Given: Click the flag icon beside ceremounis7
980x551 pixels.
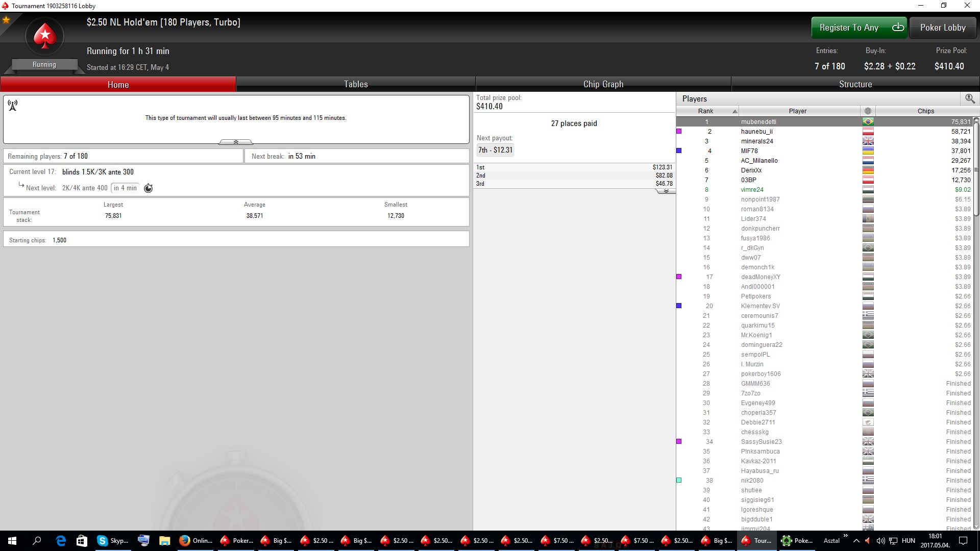Looking at the screenshot, I should pyautogui.click(x=868, y=316).
